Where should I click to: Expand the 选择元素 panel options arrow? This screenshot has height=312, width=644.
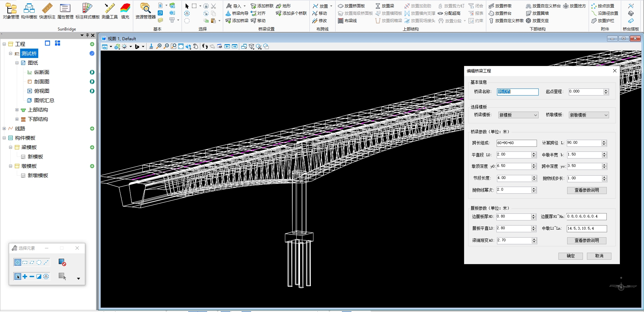[x=79, y=278]
